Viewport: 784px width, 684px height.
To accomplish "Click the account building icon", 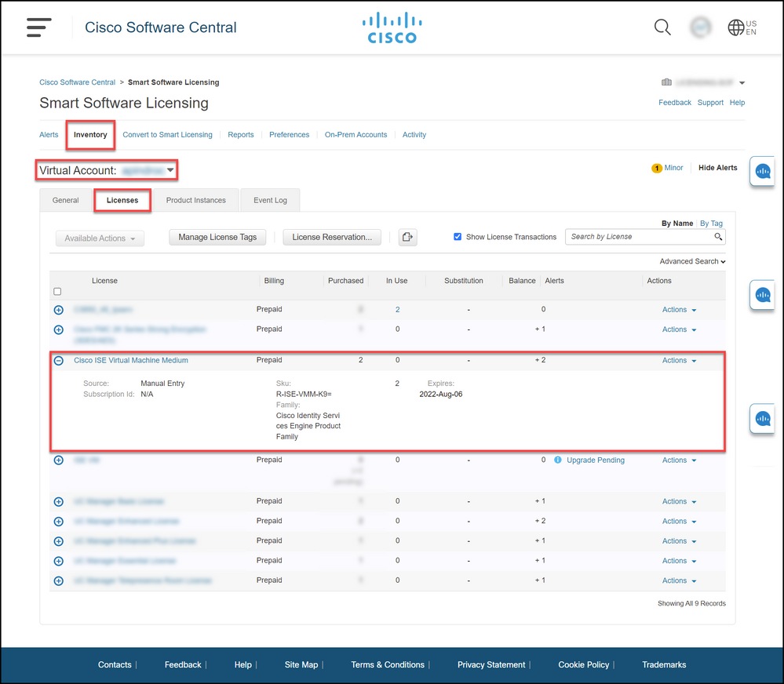I will coord(666,82).
